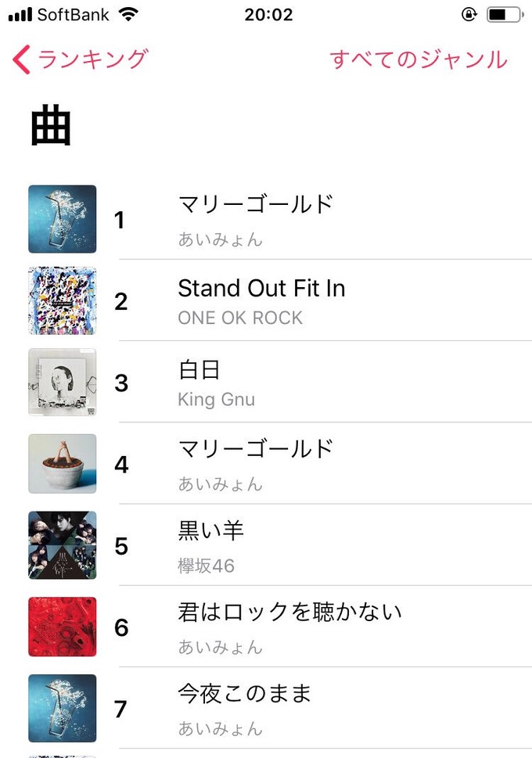The height and width of the screenshot is (758, 532).
Task: Select song 今夜このまま
Action: [x=244, y=694]
